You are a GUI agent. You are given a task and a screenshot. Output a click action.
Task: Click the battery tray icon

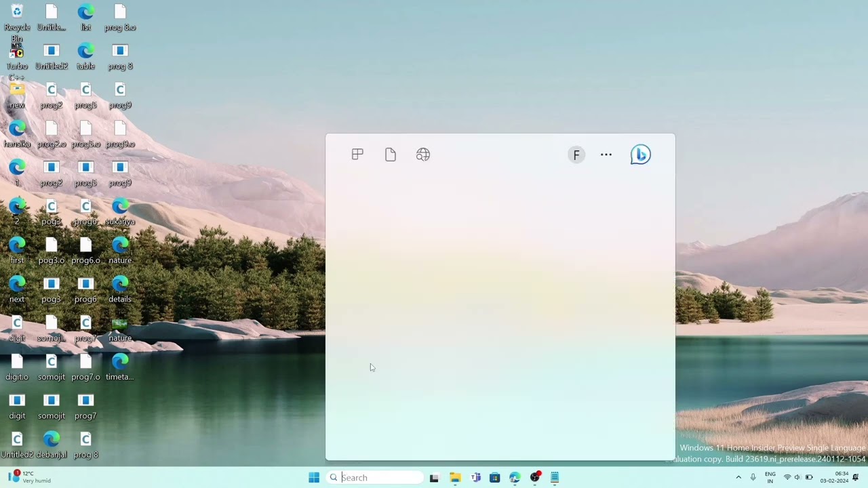click(x=809, y=477)
